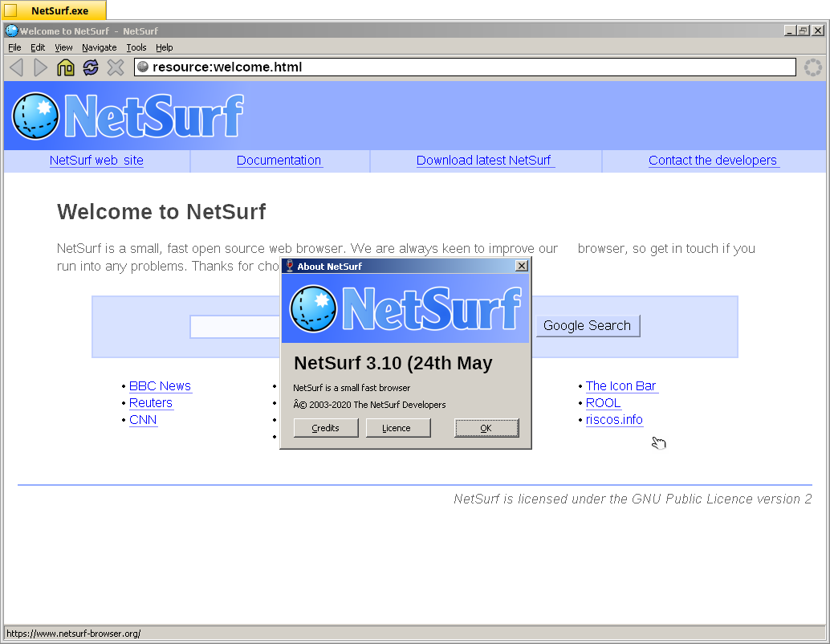
Task: Click the '2003-2020 The NetSurf Developers' copyright text
Action: click(377, 405)
